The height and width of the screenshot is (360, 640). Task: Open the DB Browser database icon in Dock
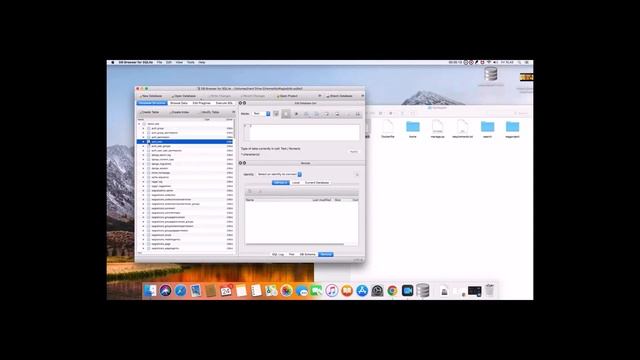(423, 291)
